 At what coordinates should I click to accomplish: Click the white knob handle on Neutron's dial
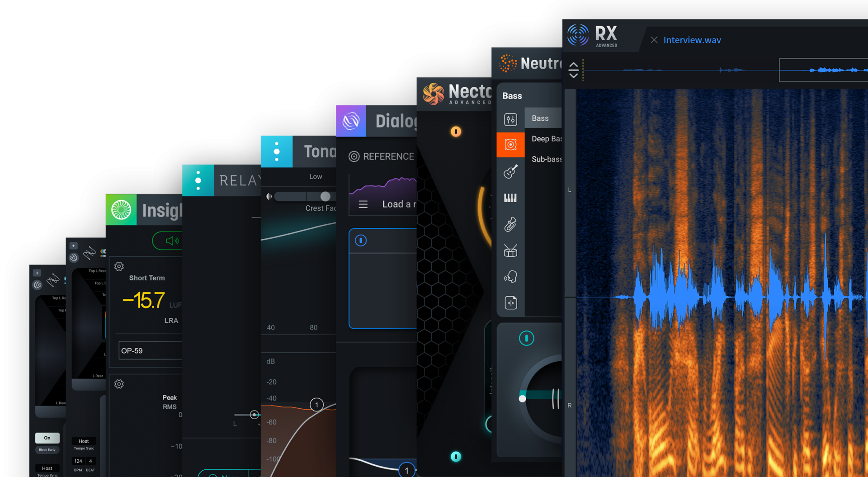pos(522,399)
